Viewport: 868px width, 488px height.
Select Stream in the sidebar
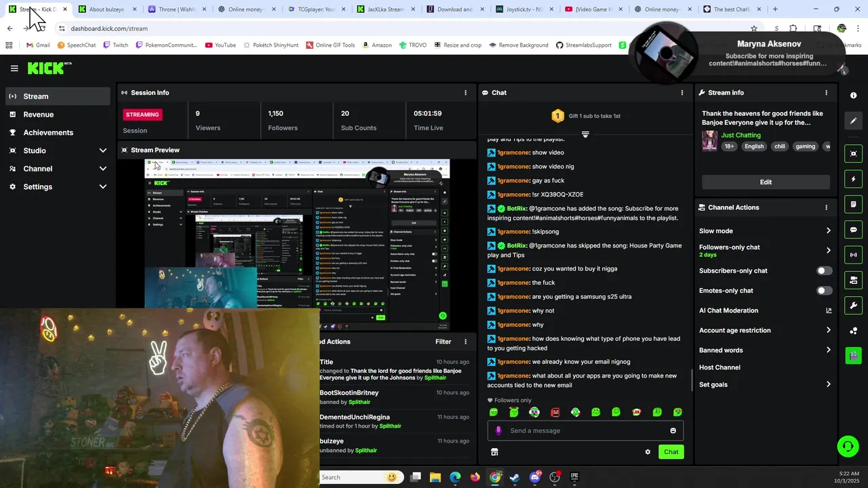click(58, 96)
